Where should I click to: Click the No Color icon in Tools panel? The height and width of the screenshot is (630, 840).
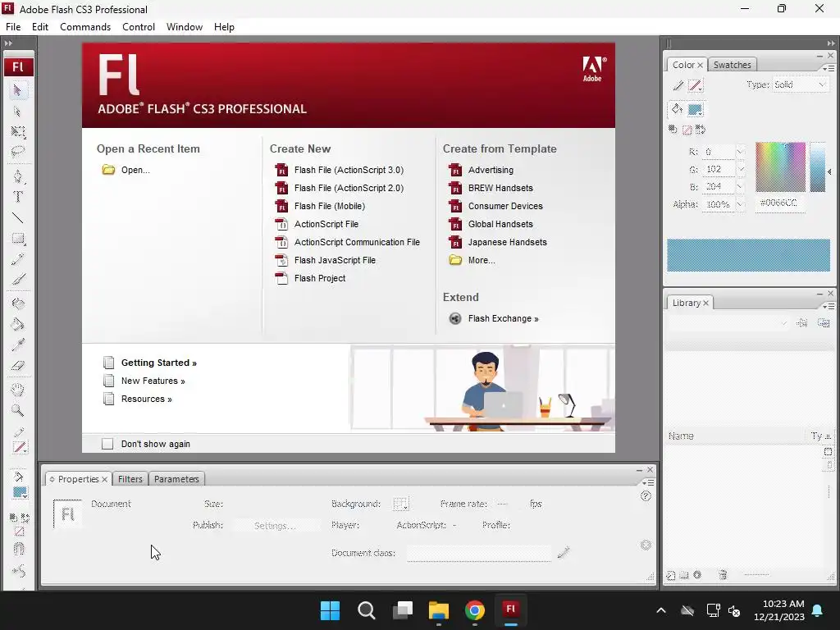[x=19, y=532]
